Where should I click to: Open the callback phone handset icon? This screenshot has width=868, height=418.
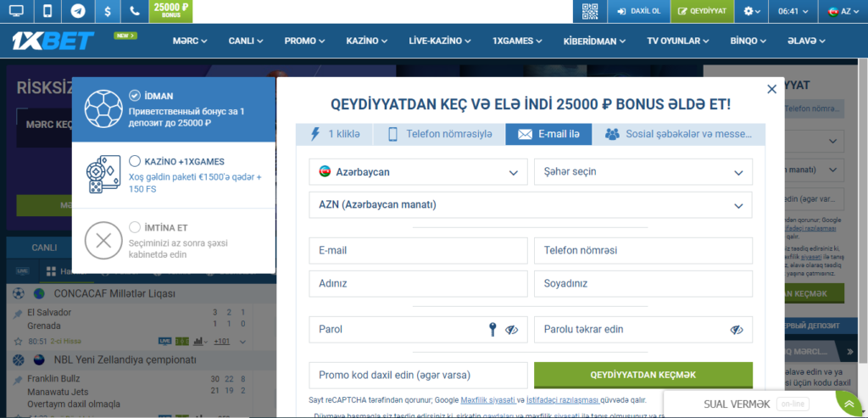click(135, 11)
